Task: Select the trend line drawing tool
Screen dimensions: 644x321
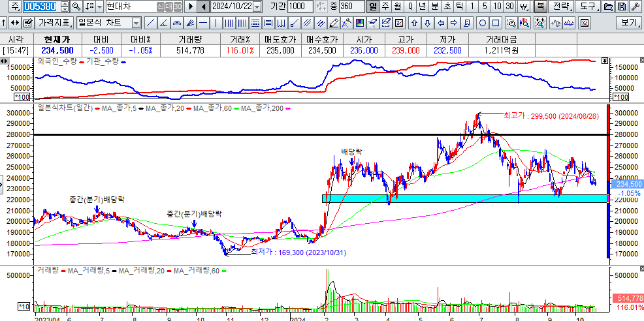Action: click(150, 23)
